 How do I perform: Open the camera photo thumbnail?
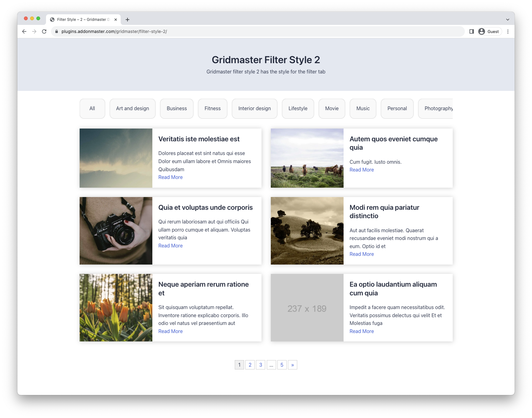pos(116,231)
